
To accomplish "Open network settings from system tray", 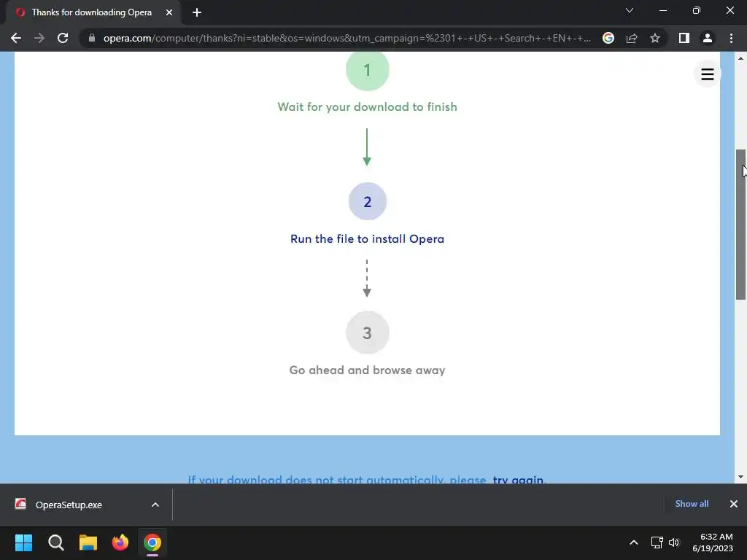I will click(x=657, y=542).
